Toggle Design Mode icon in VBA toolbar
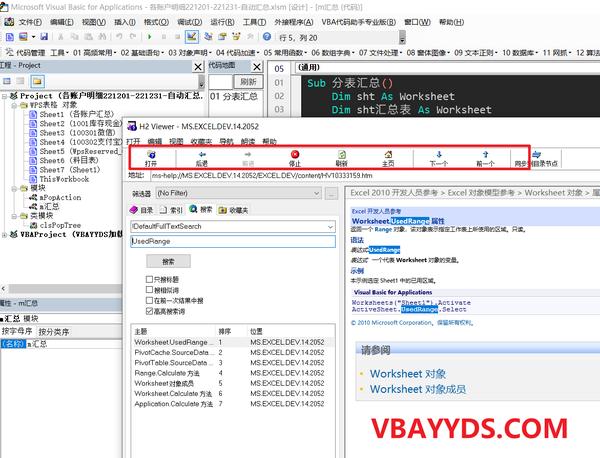The width and height of the screenshot is (600, 458). click(x=192, y=37)
